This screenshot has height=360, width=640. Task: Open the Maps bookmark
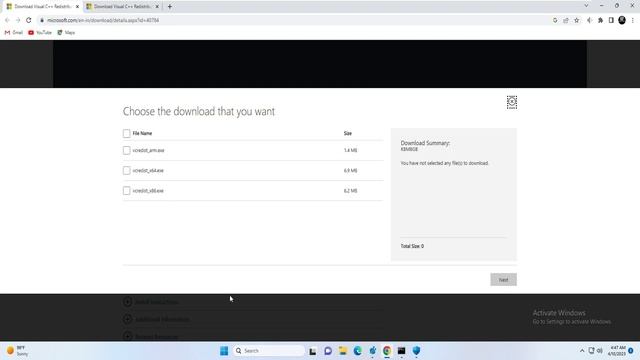(66, 32)
